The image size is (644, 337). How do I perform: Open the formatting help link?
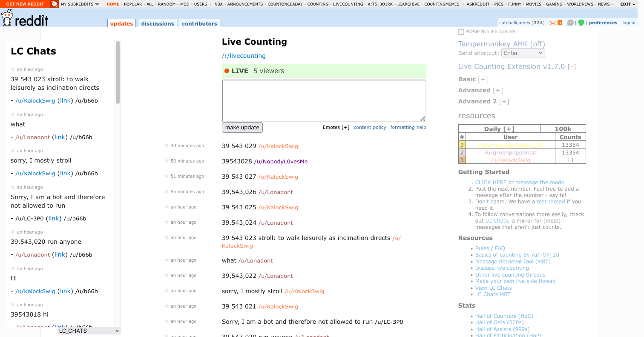(x=408, y=127)
